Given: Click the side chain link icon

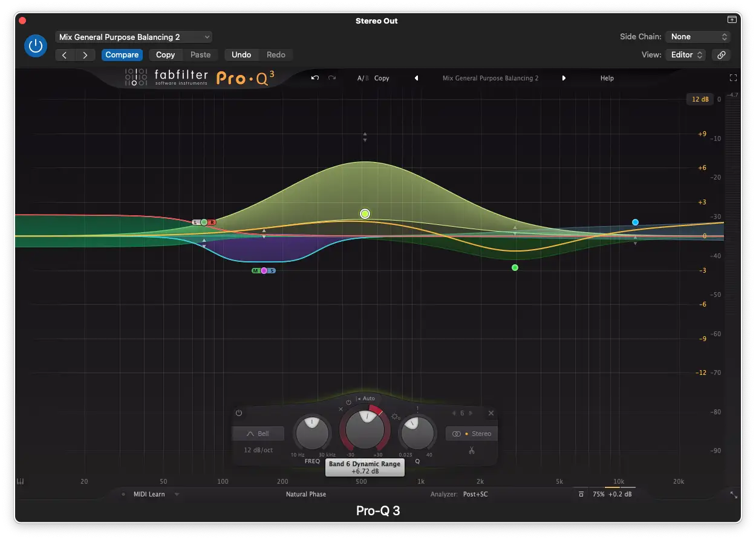Looking at the screenshot, I should (x=721, y=54).
